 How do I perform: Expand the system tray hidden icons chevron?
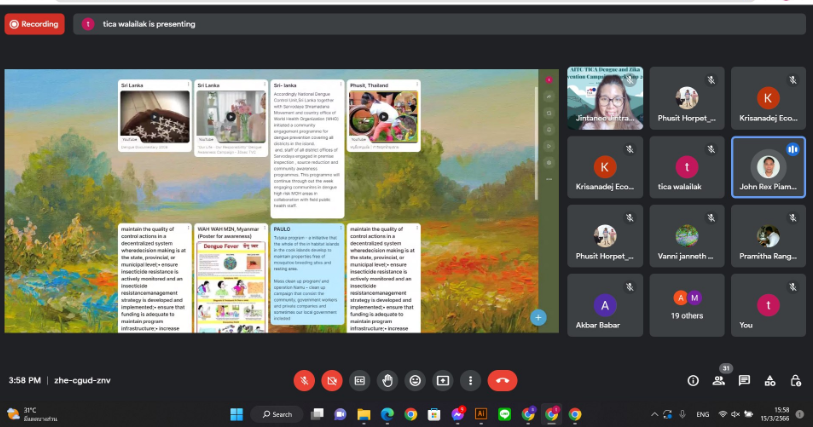click(x=655, y=414)
